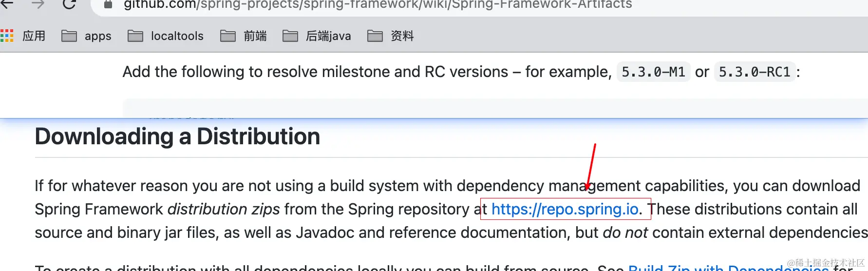Click the 5.3.0-RC1 inline code text
The image size is (868, 271).
click(x=755, y=72)
